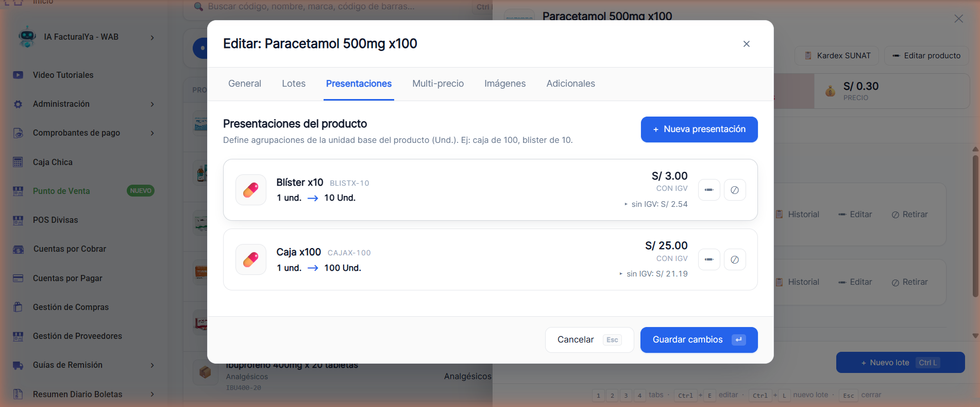980x407 pixels.
Task: Click the Blíster x10 pill icon
Action: 251,190
